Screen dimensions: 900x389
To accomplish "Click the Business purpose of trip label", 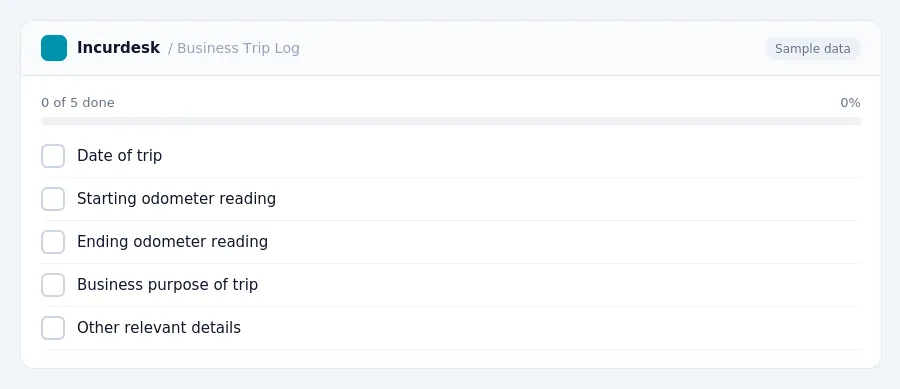I will click(168, 285).
